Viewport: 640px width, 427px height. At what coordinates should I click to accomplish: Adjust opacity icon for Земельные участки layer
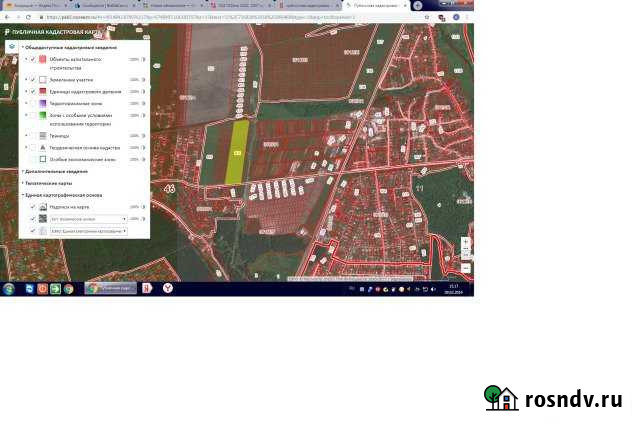144,79
